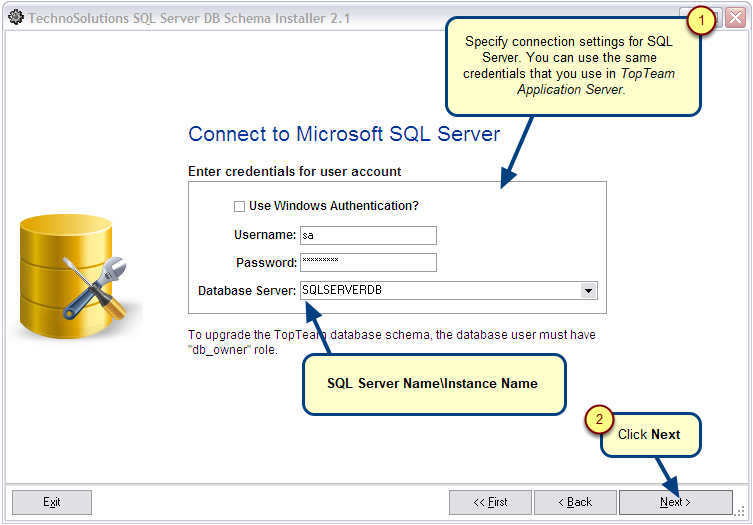The width and height of the screenshot is (753, 525).
Task: Click the Enter credentials for user account label
Action: tap(294, 171)
